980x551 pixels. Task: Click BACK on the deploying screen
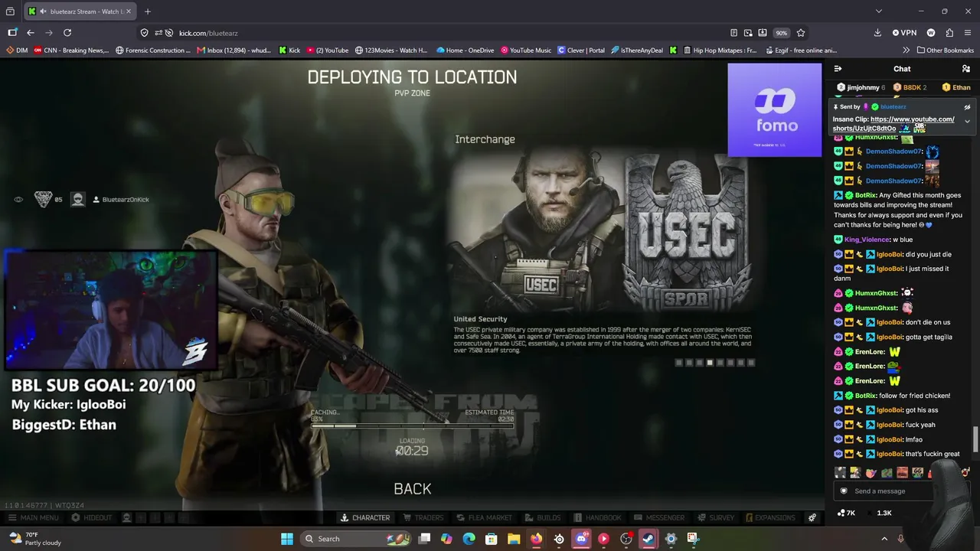[413, 489]
